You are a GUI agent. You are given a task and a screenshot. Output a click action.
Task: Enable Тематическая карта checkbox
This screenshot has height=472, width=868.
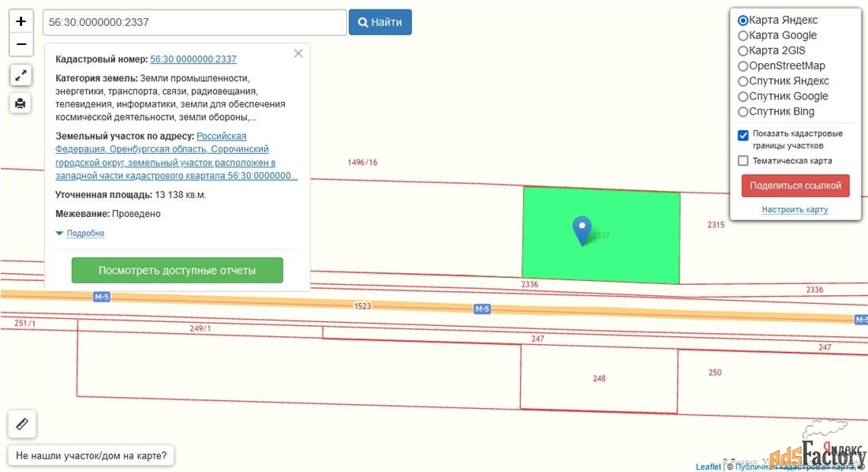pos(743,161)
